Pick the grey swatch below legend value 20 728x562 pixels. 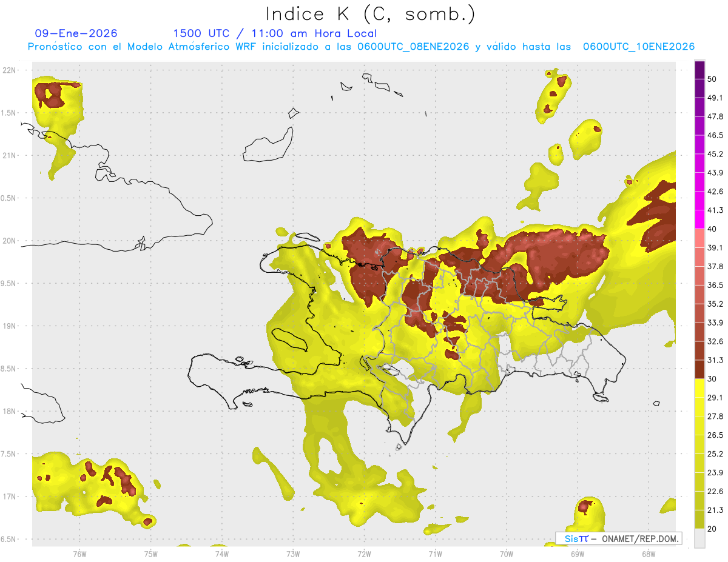tap(699, 538)
